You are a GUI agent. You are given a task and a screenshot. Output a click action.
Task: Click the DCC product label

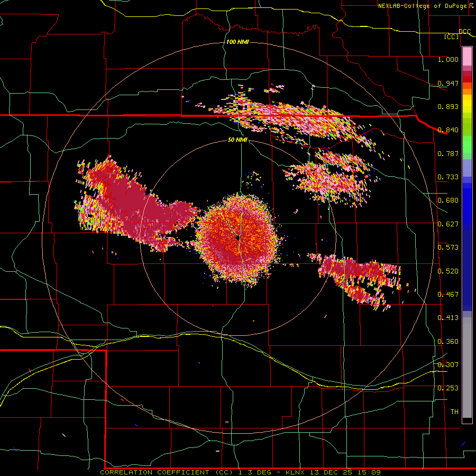(x=464, y=31)
